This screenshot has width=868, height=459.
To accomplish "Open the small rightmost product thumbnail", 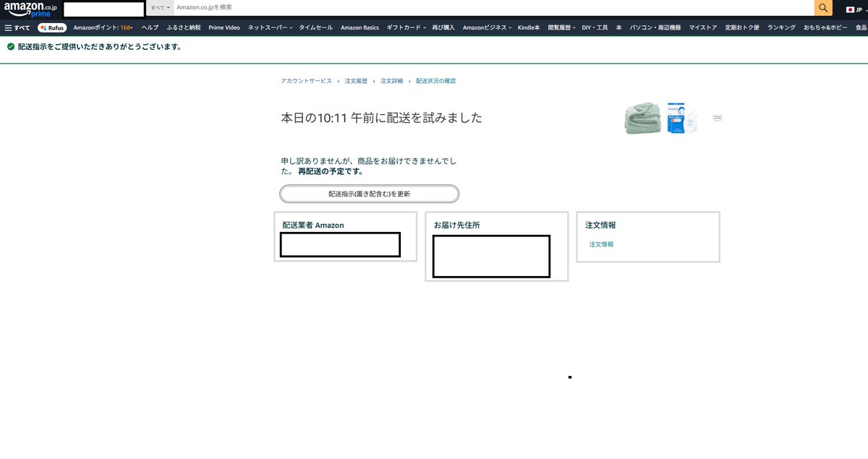I will point(717,117).
